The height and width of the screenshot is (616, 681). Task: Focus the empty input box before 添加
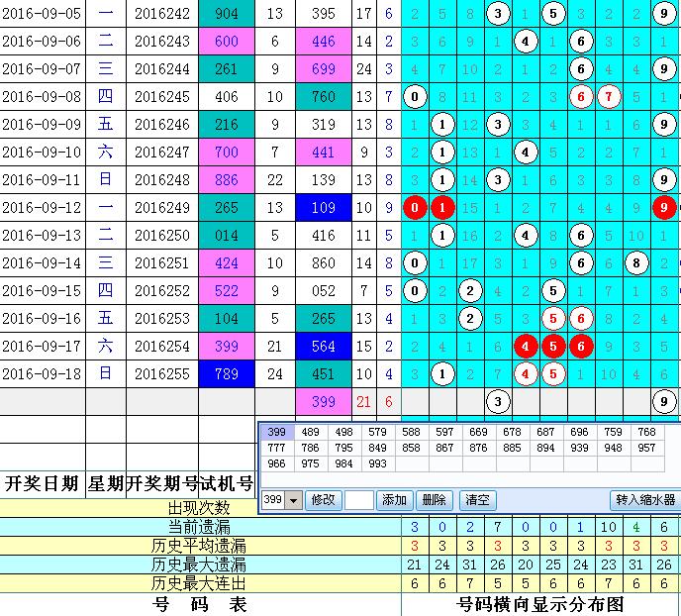tap(359, 501)
